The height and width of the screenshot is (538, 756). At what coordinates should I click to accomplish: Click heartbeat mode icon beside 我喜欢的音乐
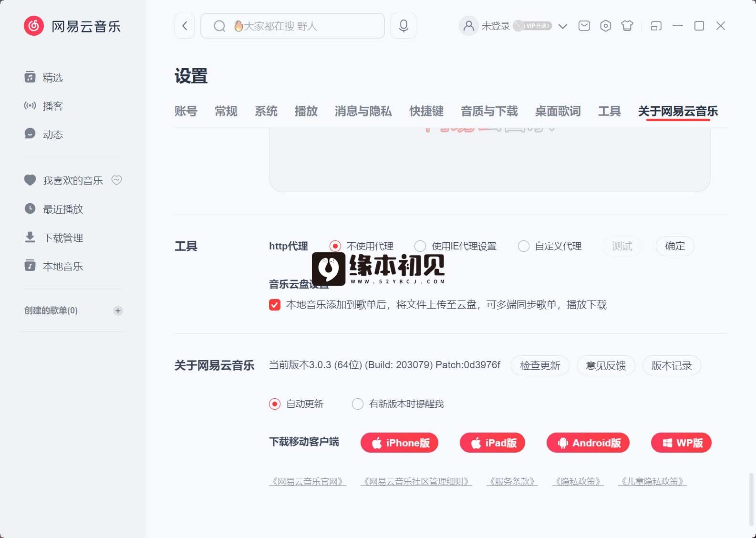coord(117,180)
